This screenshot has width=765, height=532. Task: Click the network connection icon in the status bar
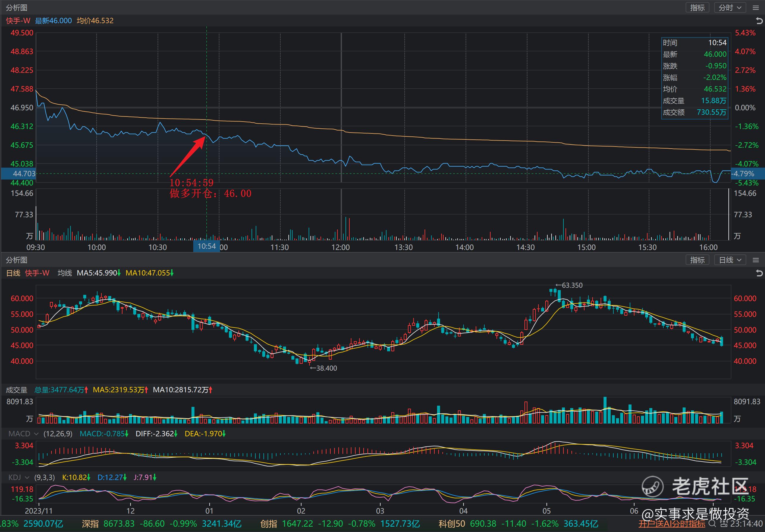(724, 524)
